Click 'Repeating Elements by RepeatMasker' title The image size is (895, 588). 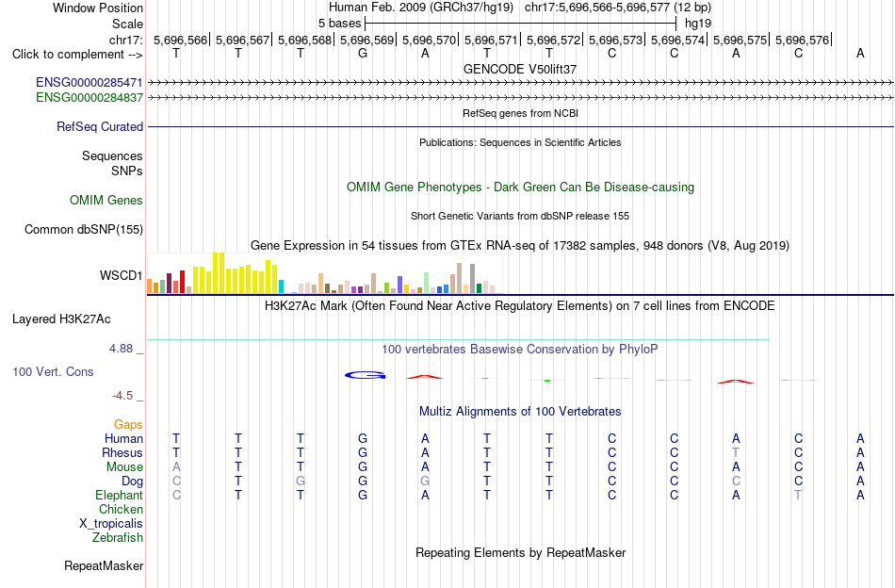[x=521, y=553]
